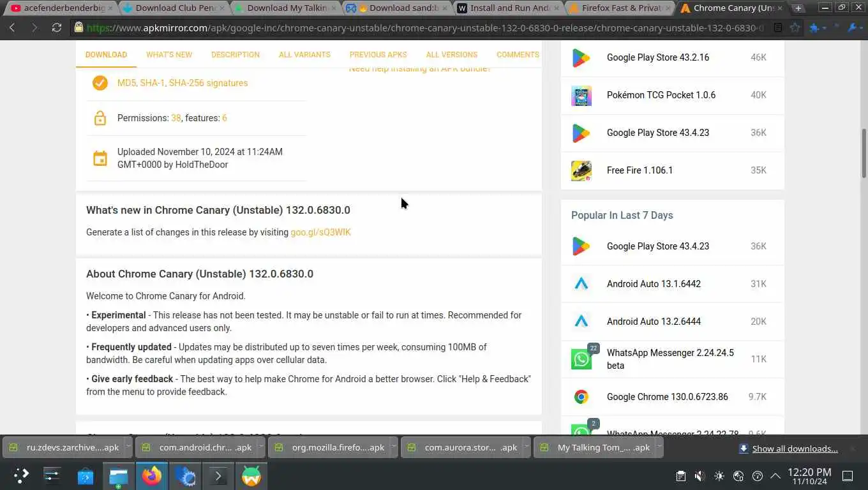Go back with the browser back arrow
The height and width of the screenshot is (490, 868).
[x=12, y=28]
